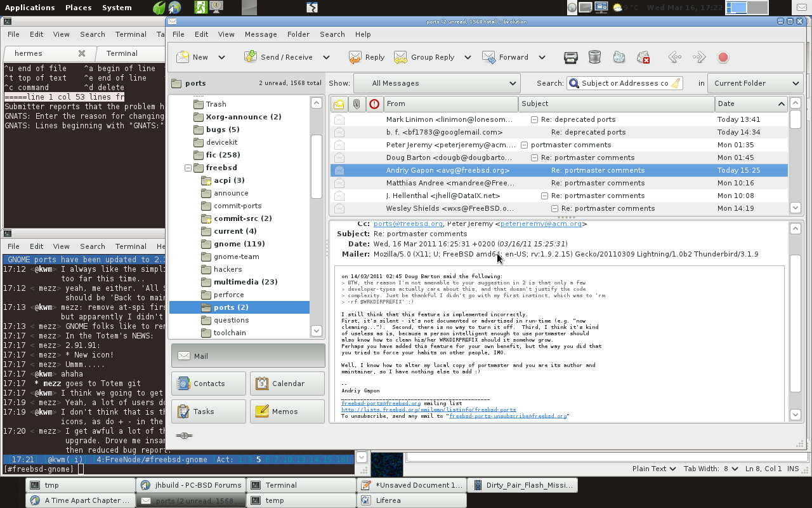Open the freebsd-ports mailing list URL
The width and height of the screenshot is (812, 508).
pyautogui.click(x=428, y=410)
